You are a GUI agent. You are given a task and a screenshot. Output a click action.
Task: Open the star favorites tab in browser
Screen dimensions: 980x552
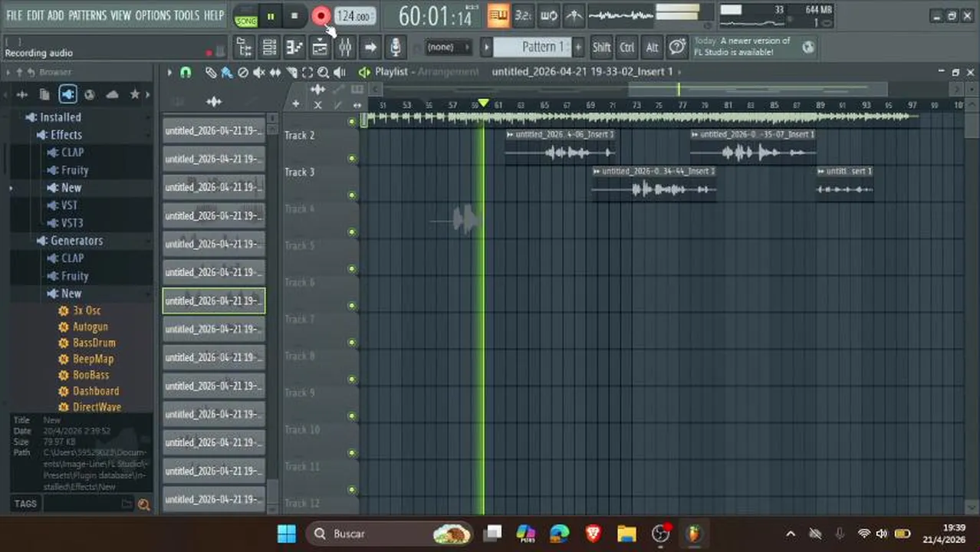pyautogui.click(x=135, y=94)
